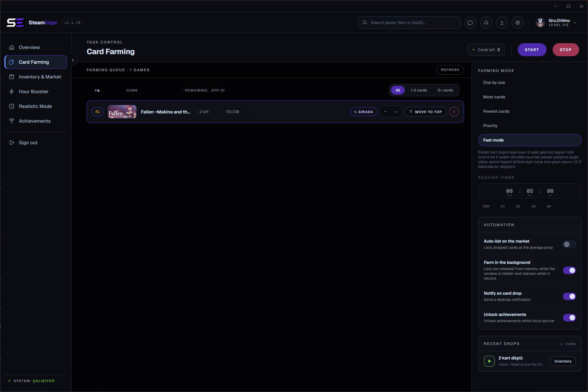Click the Cards left counter
The image size is (588, 392).
(486, 50)
